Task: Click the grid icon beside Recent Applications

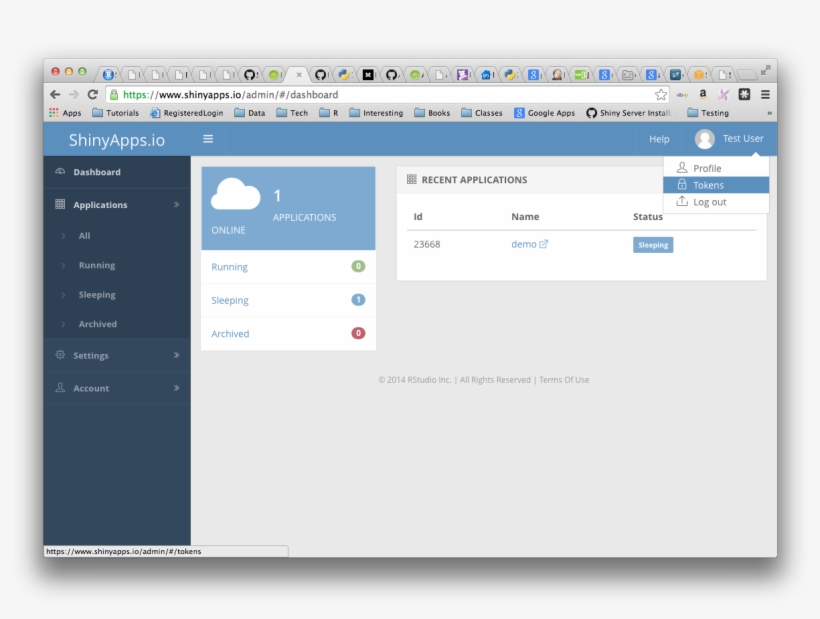Action: [x=410, y=179]
